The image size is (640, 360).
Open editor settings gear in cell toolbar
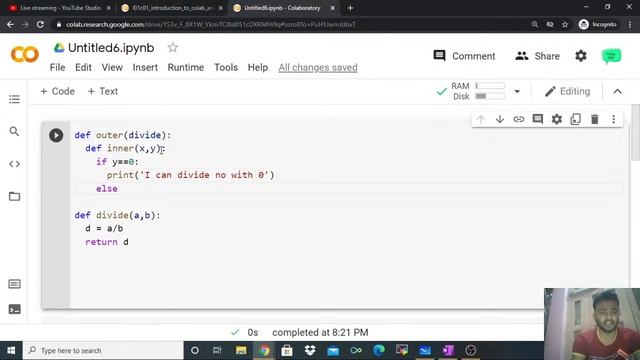557,119
